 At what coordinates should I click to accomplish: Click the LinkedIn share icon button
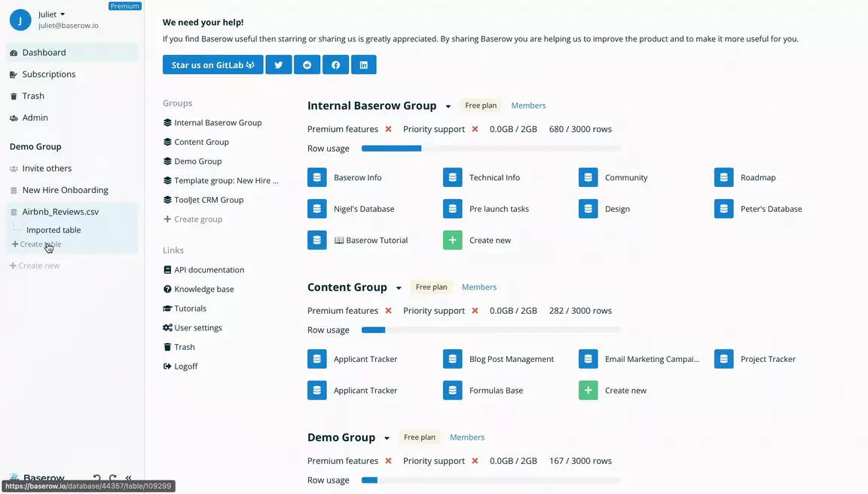pos(363,65)
